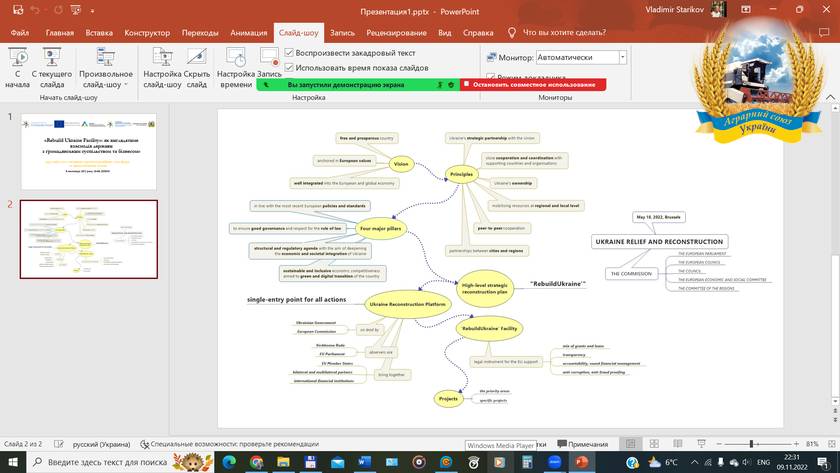The height and width of the screenshot is (473, 840).
Task: Select slide 2 thumbnail with mind map
Action: [89, 239]
